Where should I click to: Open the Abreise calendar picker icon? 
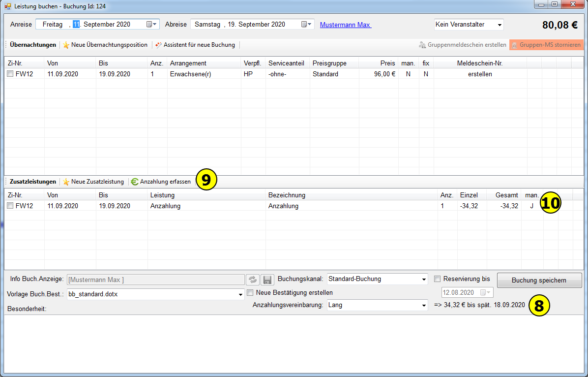click(306, 24)
